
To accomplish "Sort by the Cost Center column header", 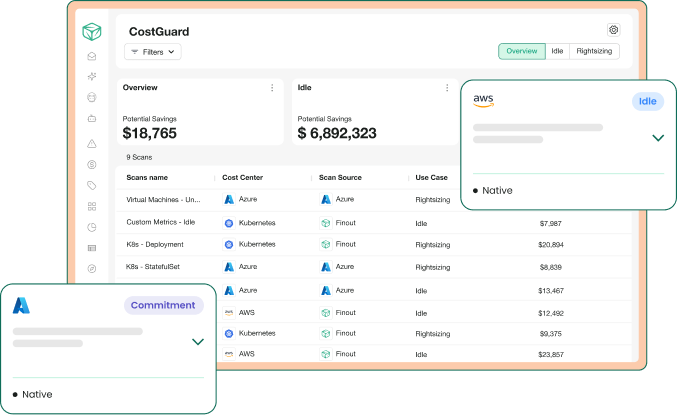I will click(242, 177).
